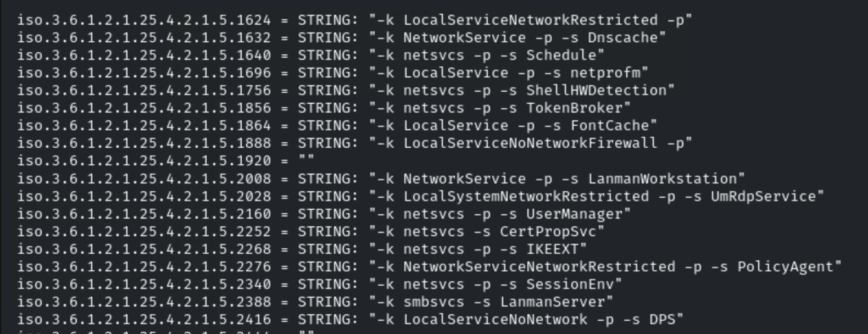This screenshot has width=868, height=334.
Task: Click the TokenBroker service text
Action: click(x=574, y=108)
